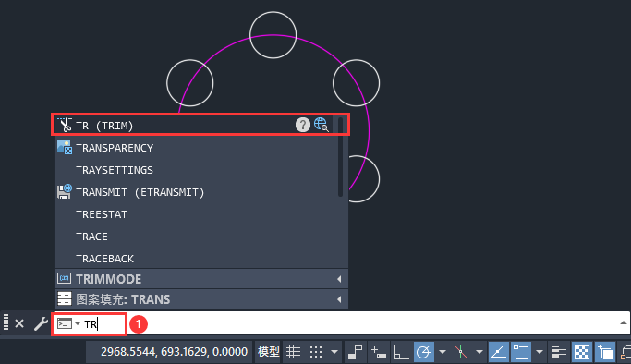The height and width of the screenshot is (364, 631).
Task: Open polar tracking angles dropdown arrow
Action: coord(443,352)
